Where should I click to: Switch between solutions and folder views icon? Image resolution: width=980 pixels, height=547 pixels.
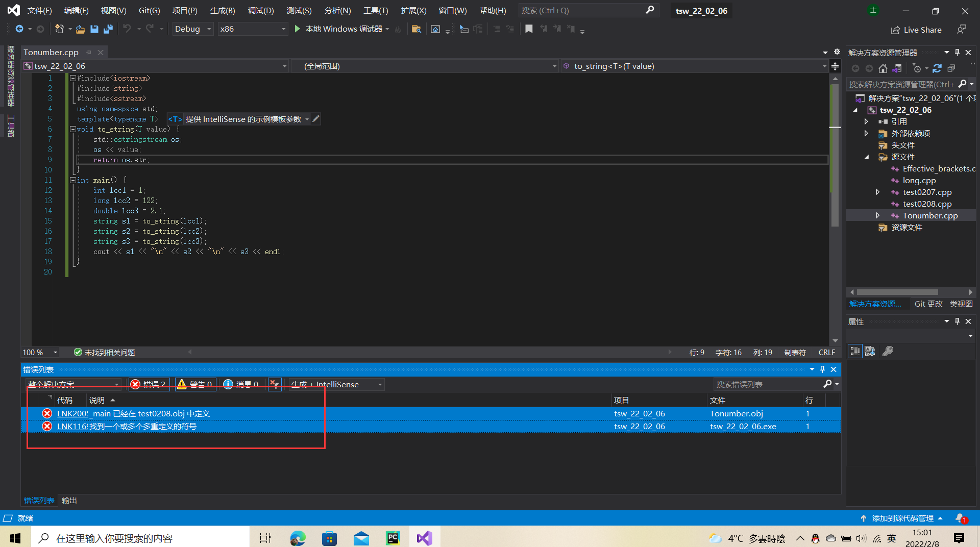coord(897,68)
